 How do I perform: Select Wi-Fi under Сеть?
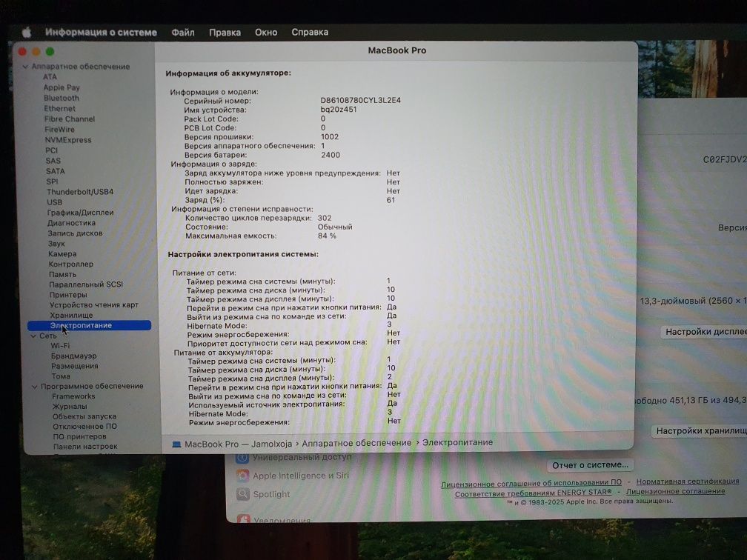coord(60,346)
